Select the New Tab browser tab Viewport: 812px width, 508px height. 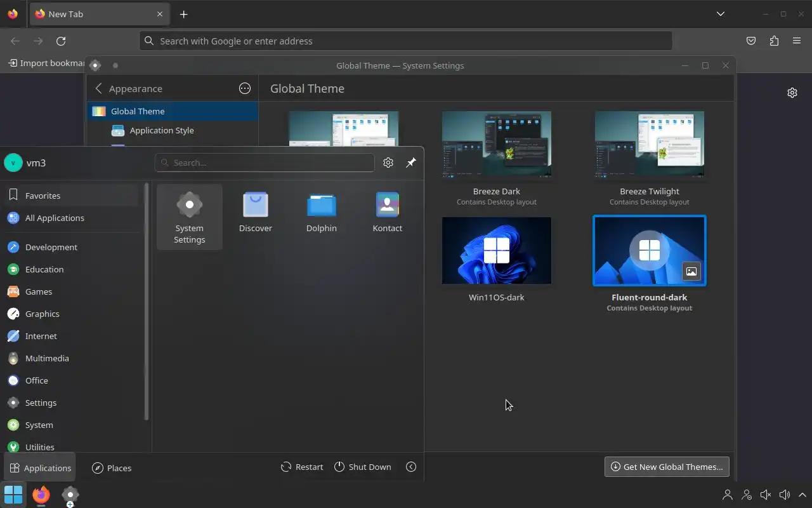coord(100,14)
